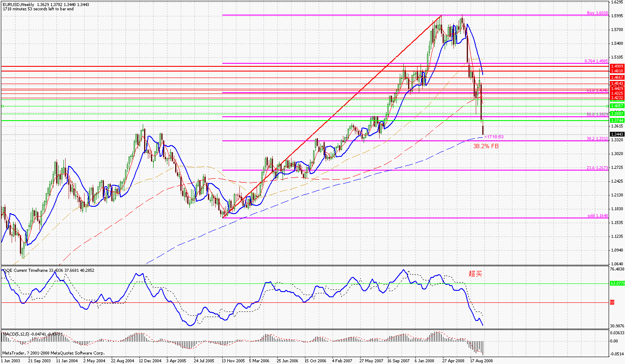Click the red 1.4543 price tag

click(616, 84)
